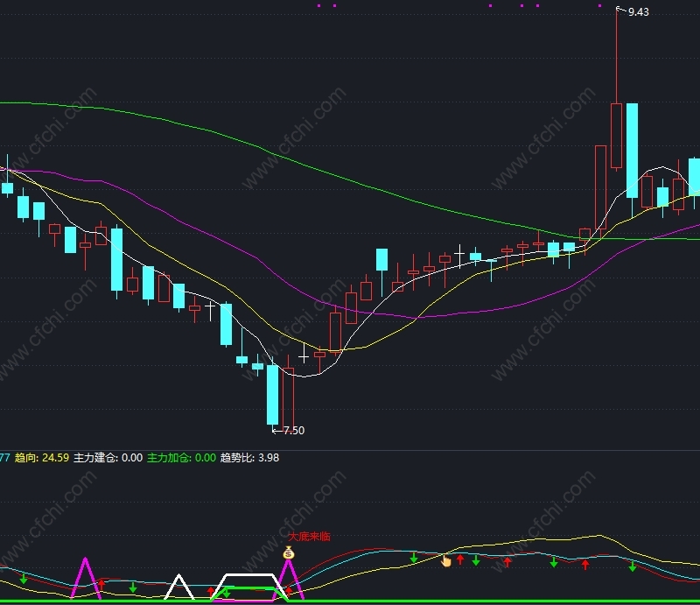The width and height of the screenshot is (700, 605).
Task: Click the magenta spike beneath the money bag
Action: point(289,579)
